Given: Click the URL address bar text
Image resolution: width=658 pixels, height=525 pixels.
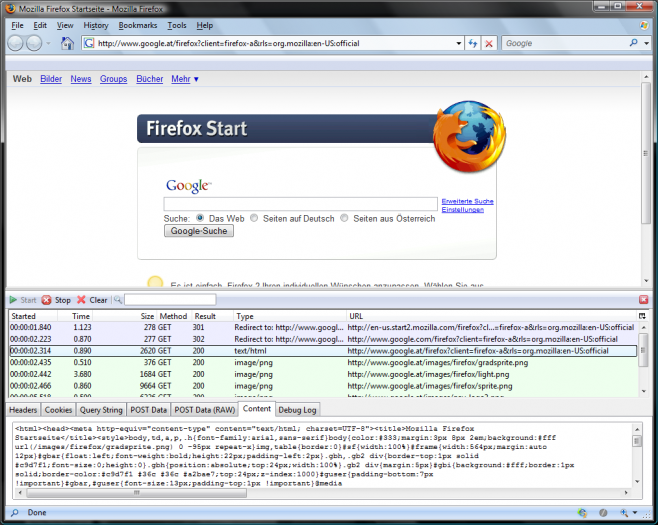Looking at the screenshot, I should (229, 43).
